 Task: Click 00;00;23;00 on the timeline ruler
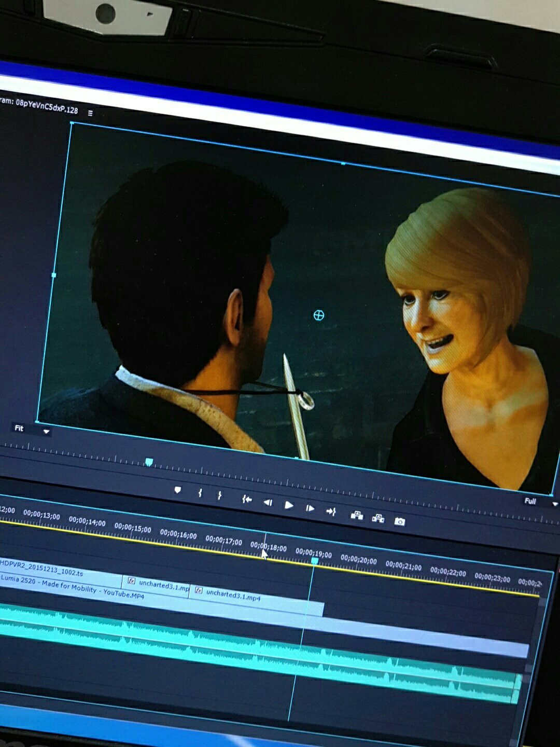pos(493,578)
